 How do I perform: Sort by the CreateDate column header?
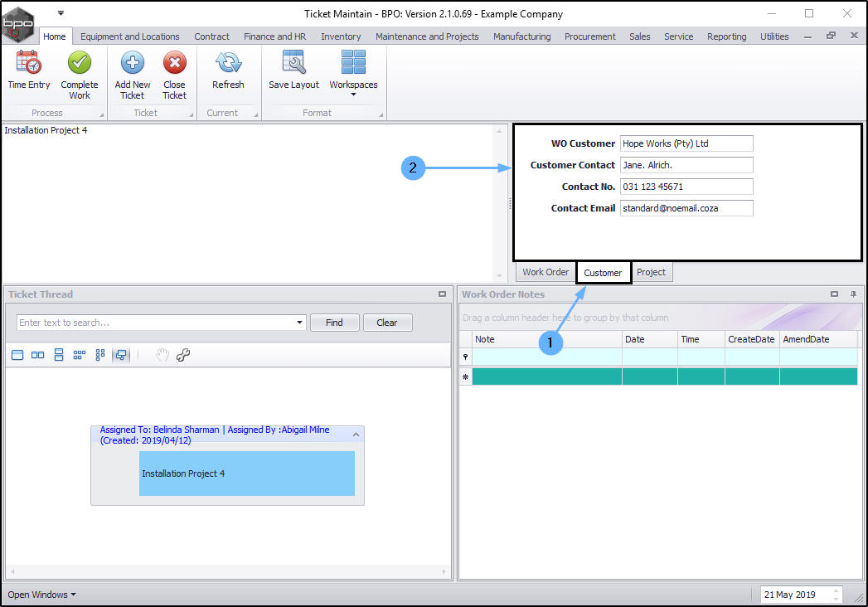point(752,339)
